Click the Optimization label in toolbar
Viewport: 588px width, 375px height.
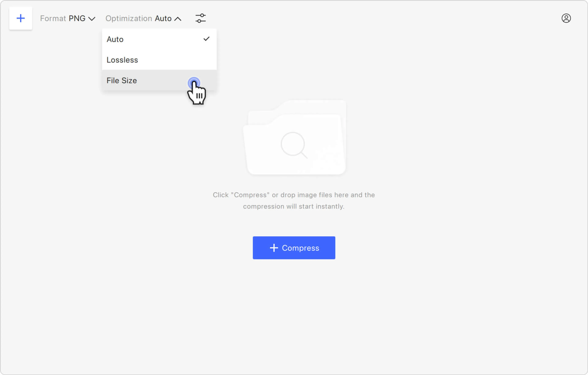(129, 19)
